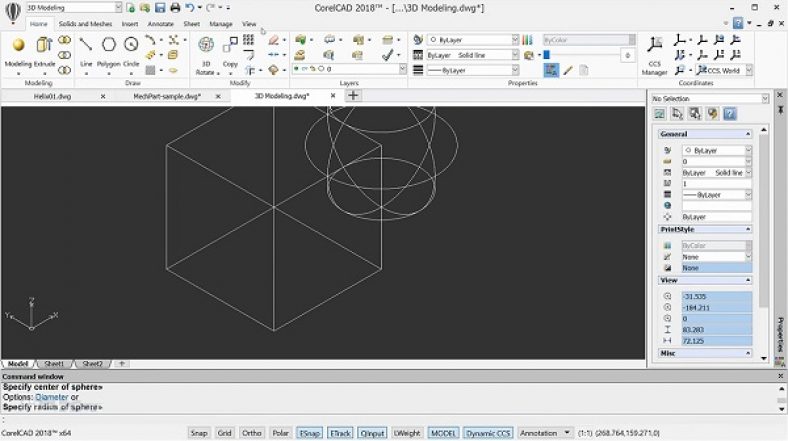Select the Modeling sphere tool

pos(19,46)
